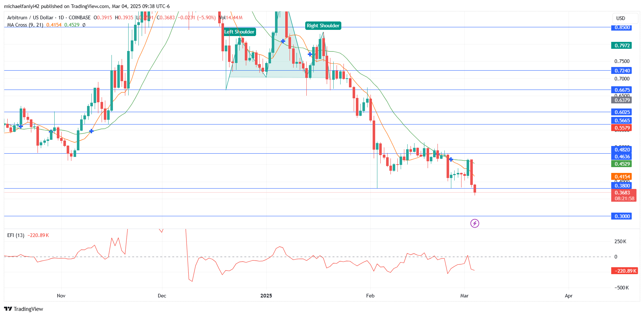Click the Nov label on time axis
Viewport: 644px width, 316px height.
tap(61, 296)
